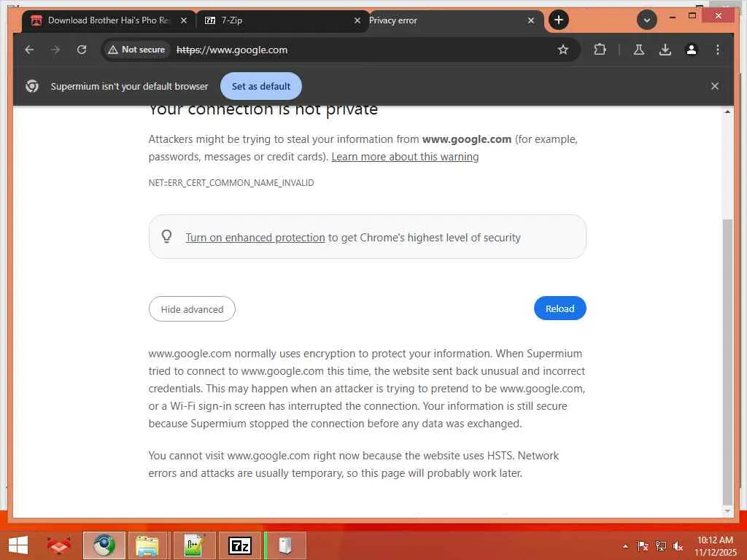The width and height of the screenshot is (747, 560).
Task: Click the lightbulb icon in the protection tip
Action: coord(167,236)
